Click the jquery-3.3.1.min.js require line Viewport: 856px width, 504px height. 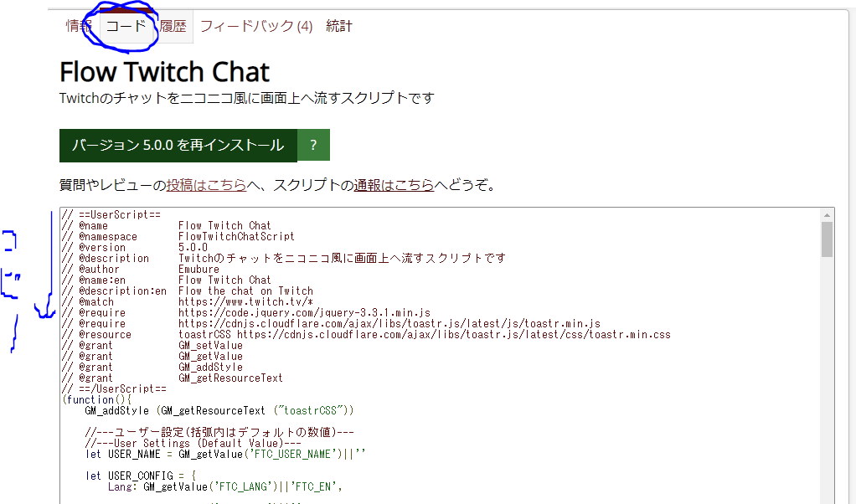pyautogui.click(x=246, y=313)
